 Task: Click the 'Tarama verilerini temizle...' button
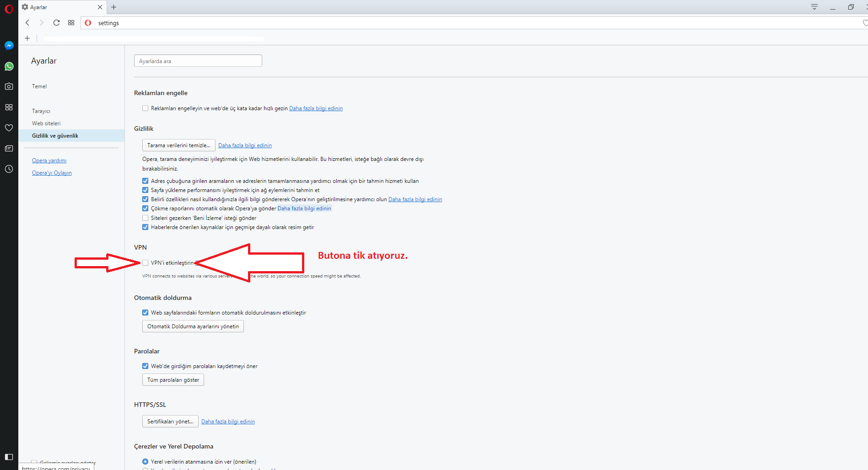pos(179,145)
